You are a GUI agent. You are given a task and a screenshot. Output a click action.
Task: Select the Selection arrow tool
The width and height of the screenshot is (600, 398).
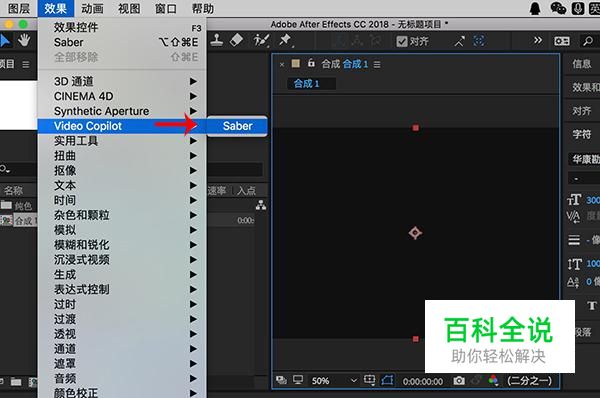click(x=5, y=41)
